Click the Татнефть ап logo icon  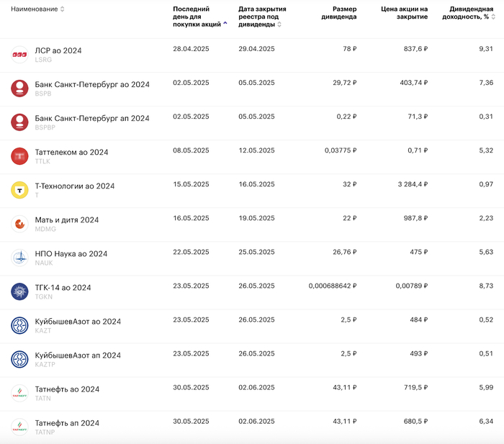[19, 427]
